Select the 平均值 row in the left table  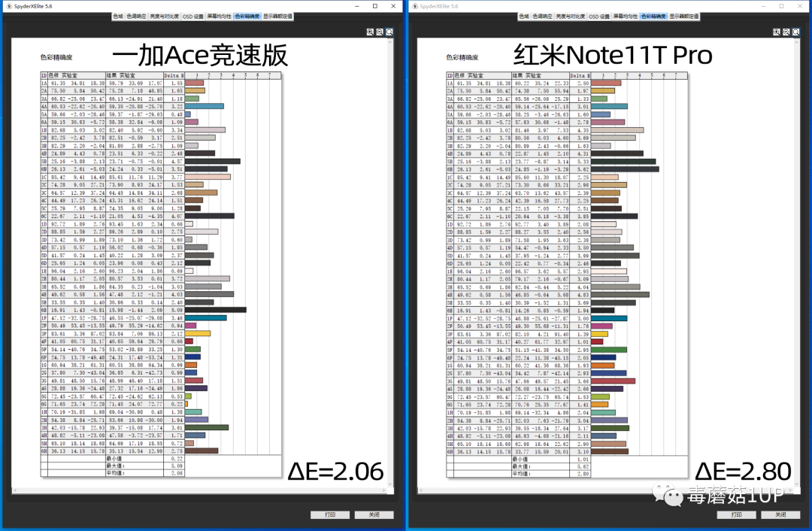point(112,473)
